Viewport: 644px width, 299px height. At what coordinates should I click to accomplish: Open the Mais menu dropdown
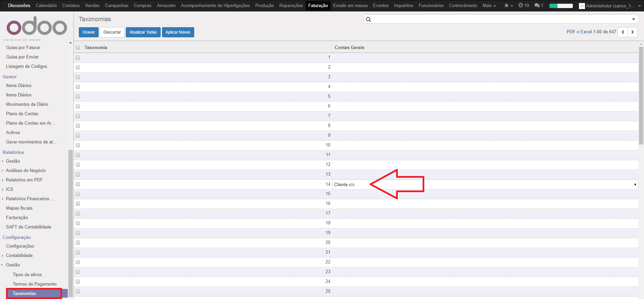[x=489, y=6]
